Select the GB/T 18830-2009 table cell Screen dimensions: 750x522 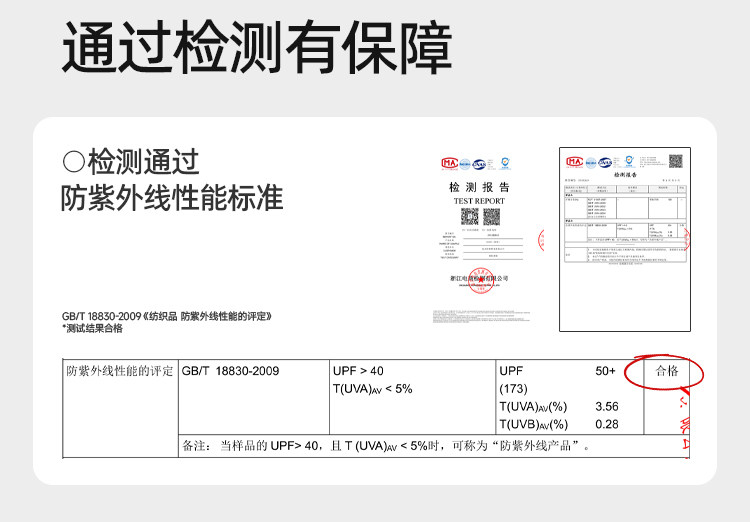coord(231,371)
